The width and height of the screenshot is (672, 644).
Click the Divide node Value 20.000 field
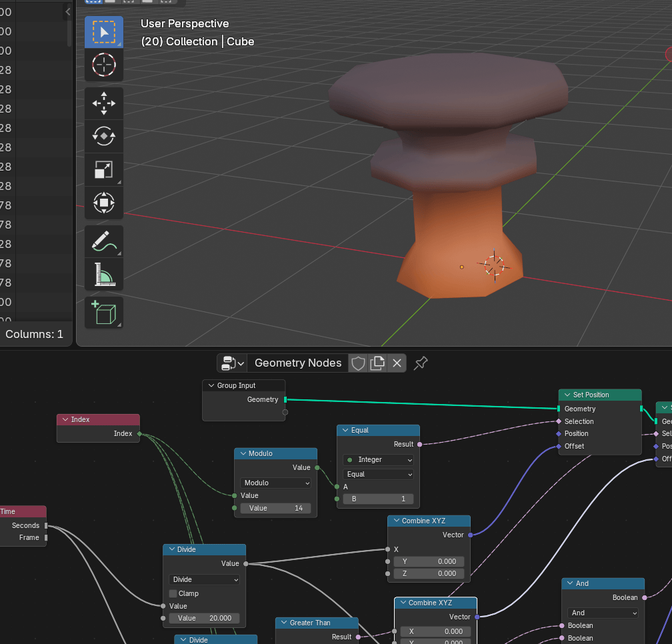(204, 618)
